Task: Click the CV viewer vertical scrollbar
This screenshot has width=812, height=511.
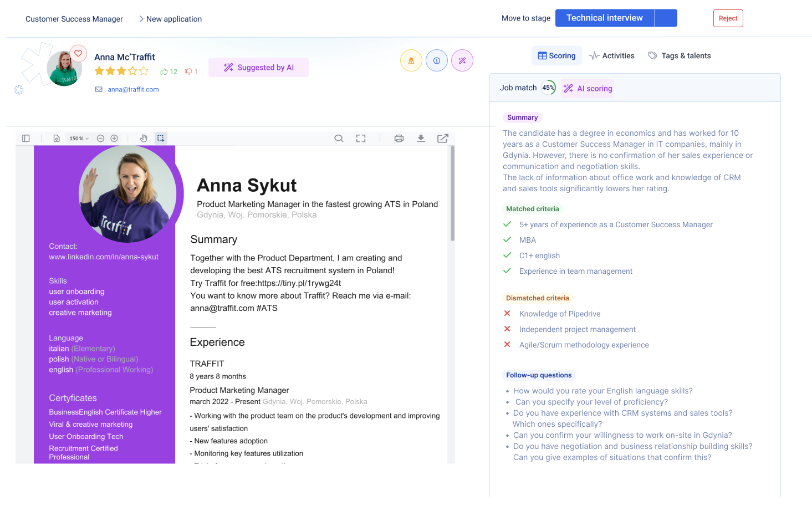Action: [x=452, y=193]
